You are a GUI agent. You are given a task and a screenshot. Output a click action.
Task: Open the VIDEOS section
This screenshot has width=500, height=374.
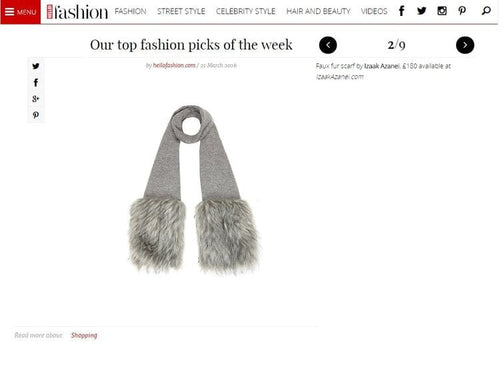pyautogui.click(x=374, y=11)
